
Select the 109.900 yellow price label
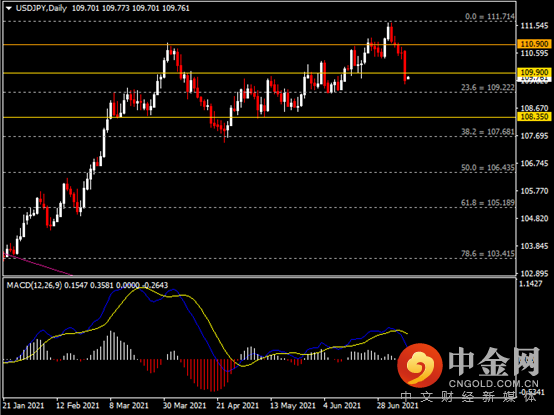pyautogui.click(x=534, y=72)
